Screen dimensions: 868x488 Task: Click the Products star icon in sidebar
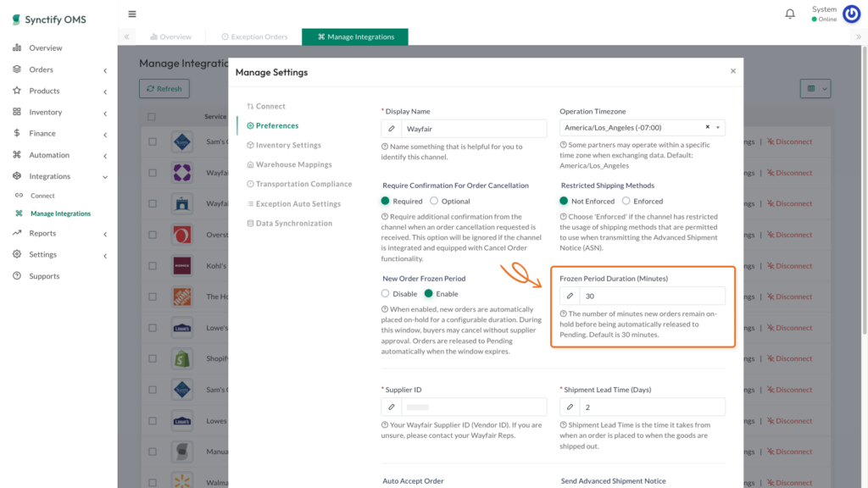click(17, 90)
